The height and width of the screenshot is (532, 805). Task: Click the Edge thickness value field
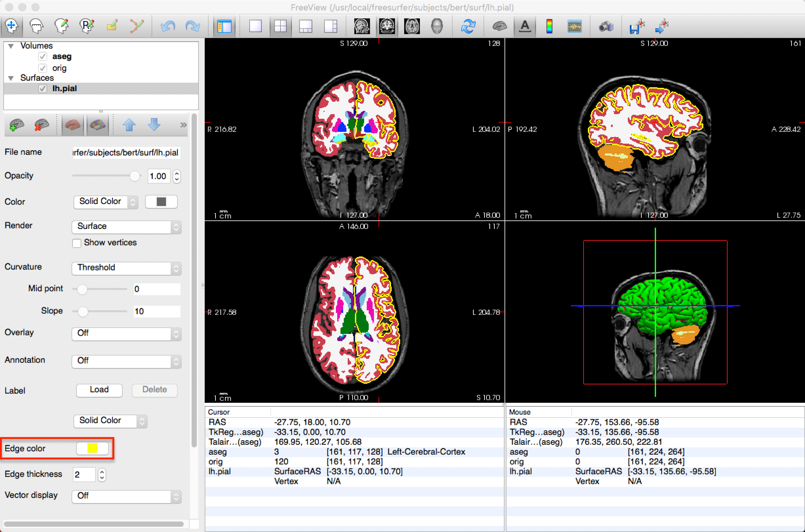click(x=84, y=475)
